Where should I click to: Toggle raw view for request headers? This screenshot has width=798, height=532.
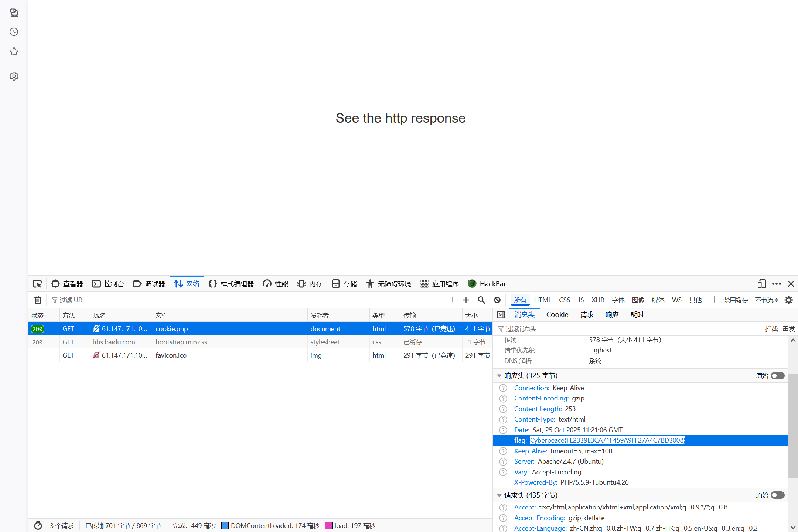tap(777, 495)
